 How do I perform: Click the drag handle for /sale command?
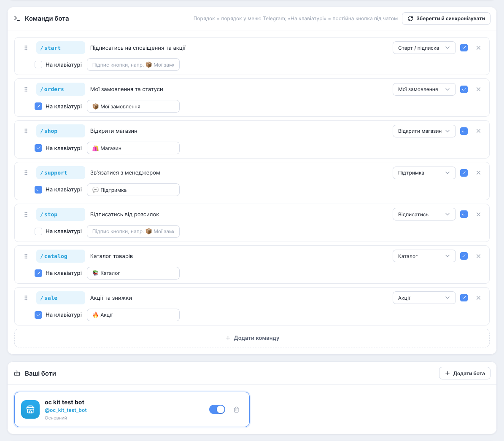pos(26,298)
